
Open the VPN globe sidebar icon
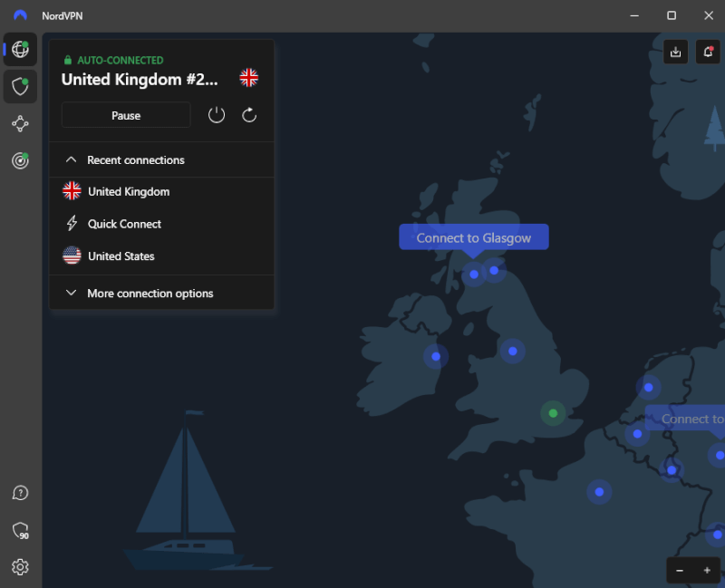coord(20,49)
